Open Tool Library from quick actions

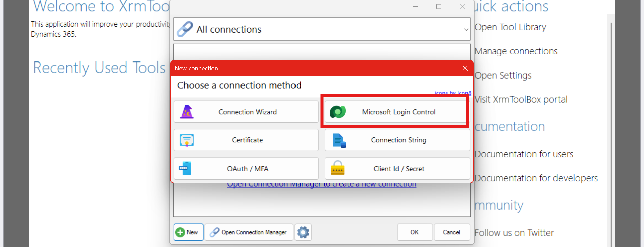click(510, 27)
